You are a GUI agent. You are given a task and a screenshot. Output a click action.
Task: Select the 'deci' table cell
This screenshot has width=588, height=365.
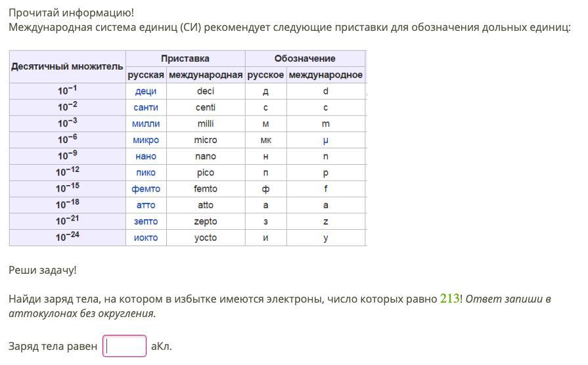[x=206, y=91]
